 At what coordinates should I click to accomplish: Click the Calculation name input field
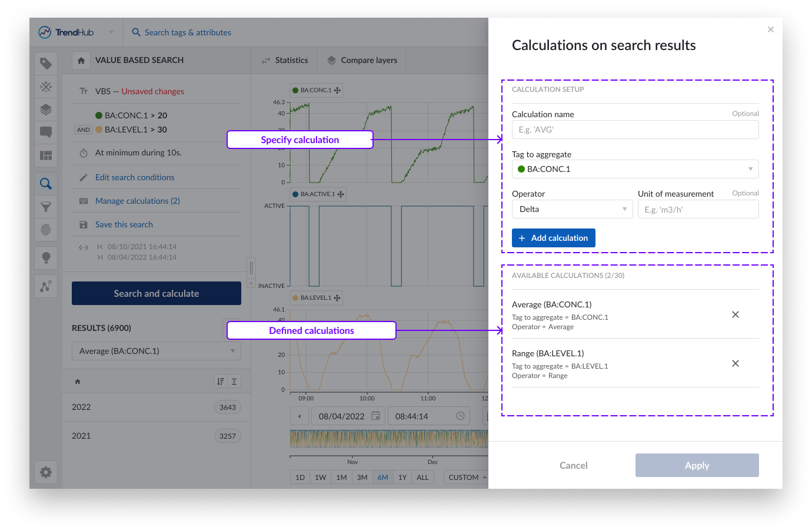click(x=635, y=130)
